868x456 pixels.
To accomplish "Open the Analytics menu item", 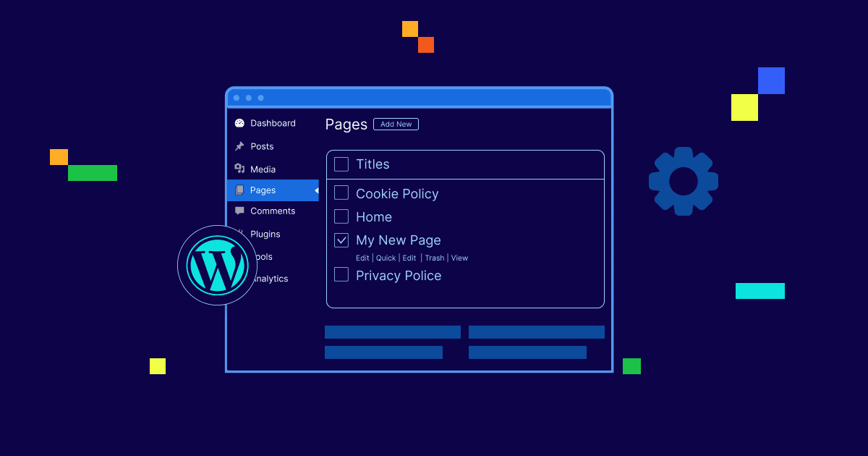I will point(269,279).
